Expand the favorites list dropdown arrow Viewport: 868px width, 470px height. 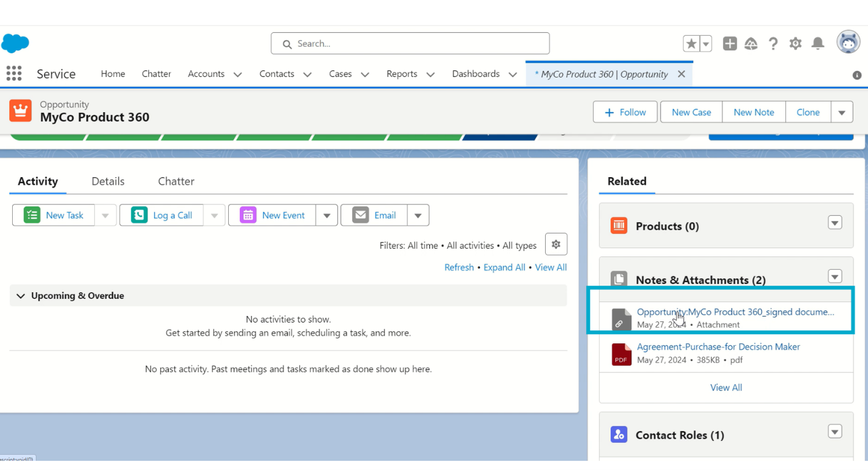(x=706, y=44)
